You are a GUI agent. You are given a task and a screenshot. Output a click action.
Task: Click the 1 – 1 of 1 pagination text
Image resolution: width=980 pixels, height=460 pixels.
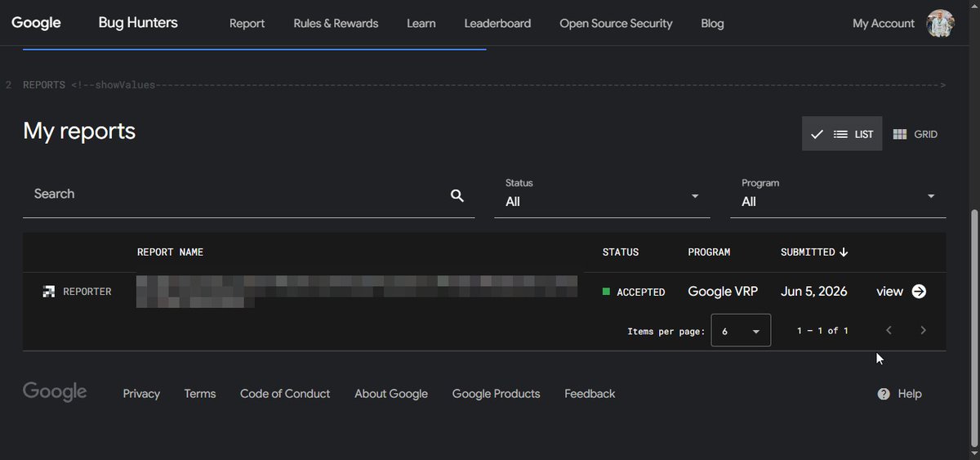[823, 331]
